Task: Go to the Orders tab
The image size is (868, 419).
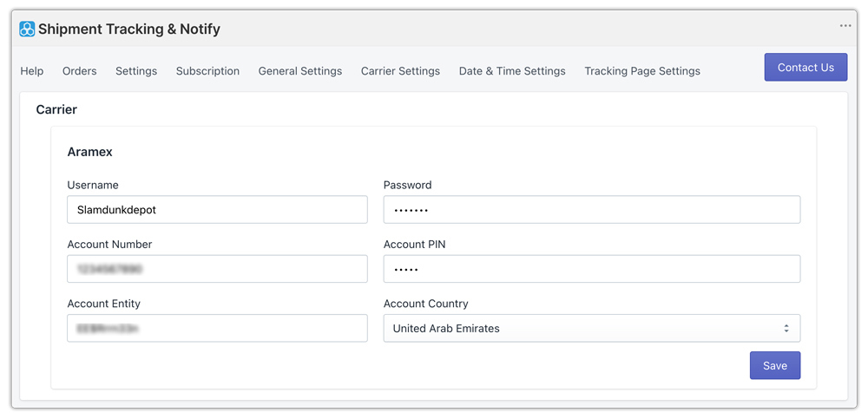Action: (80, 71)
